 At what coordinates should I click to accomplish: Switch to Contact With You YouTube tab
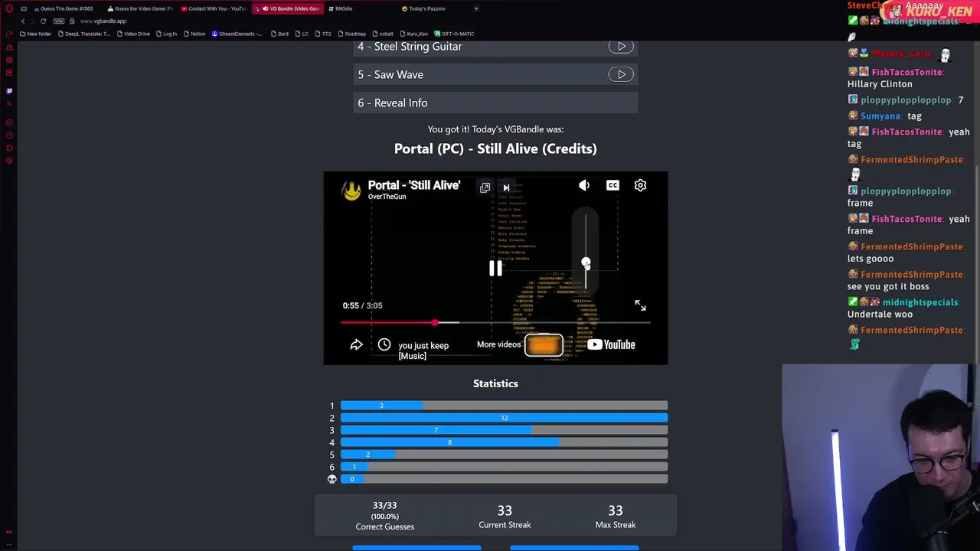pyautogui.click(x=214, y=8)
